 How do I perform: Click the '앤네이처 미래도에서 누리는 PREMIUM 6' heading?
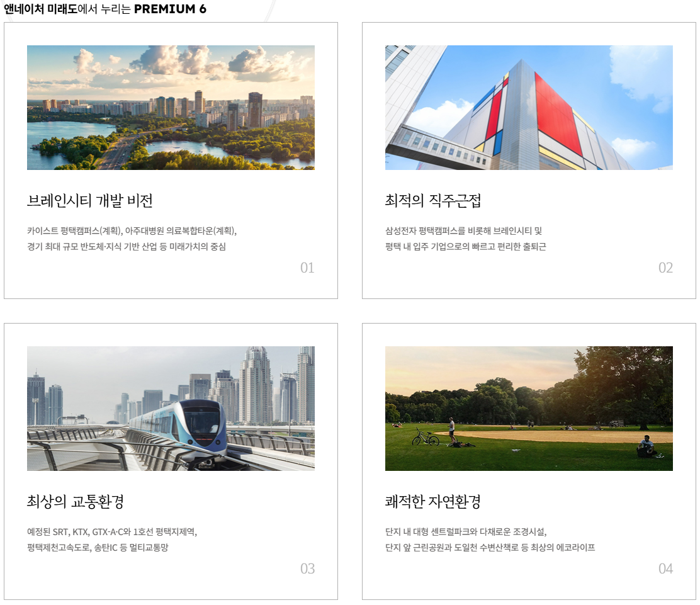pos(105,9)
